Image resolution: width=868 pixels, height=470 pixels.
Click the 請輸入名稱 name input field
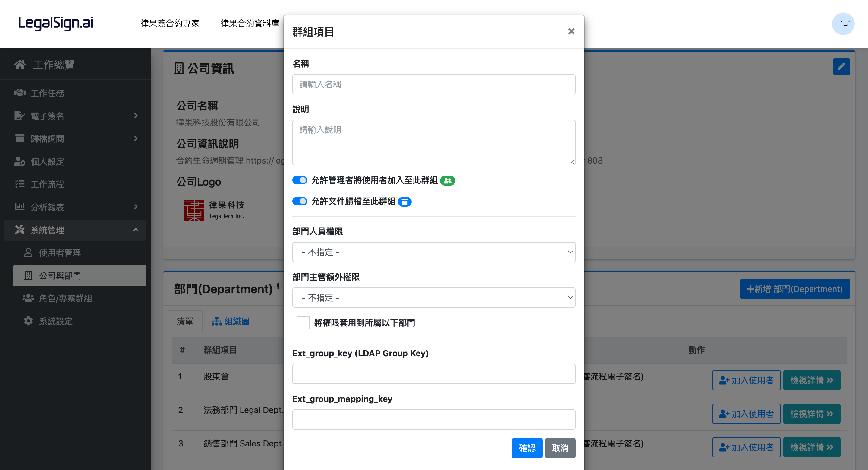(x=433, y=84)
